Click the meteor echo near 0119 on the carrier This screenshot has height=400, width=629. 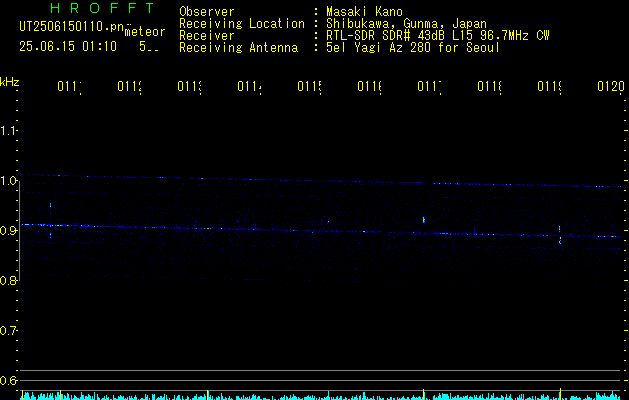560,235
